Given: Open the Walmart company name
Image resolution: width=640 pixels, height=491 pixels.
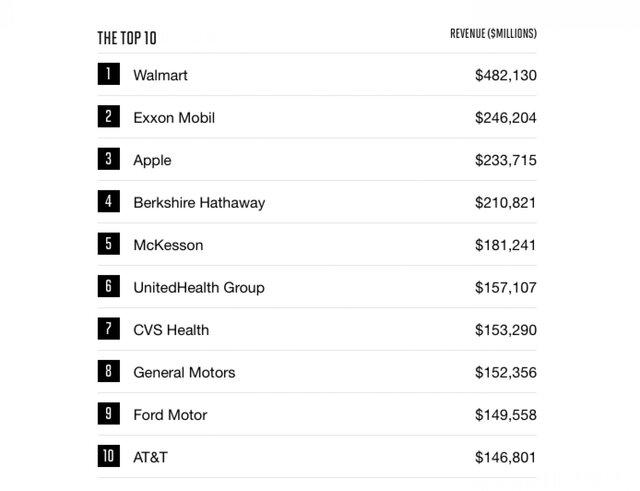Looking at the screenshot, I should click(160, 75).
